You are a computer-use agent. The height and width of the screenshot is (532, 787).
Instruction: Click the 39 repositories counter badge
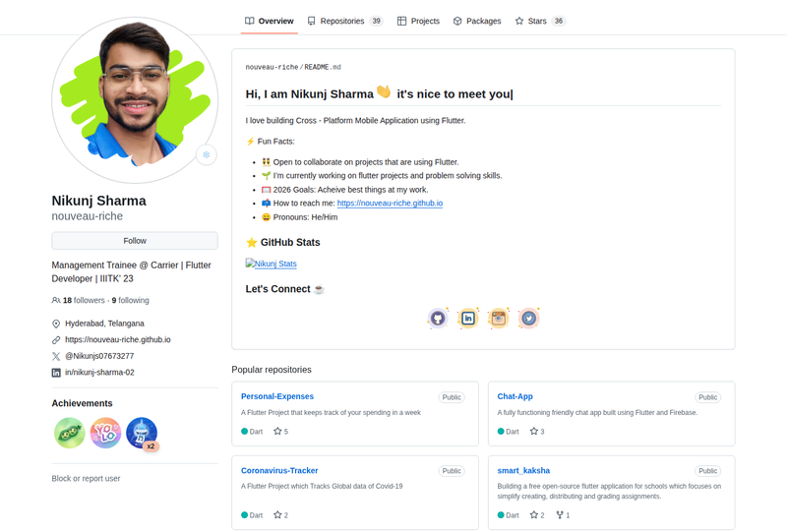[376, 21]
